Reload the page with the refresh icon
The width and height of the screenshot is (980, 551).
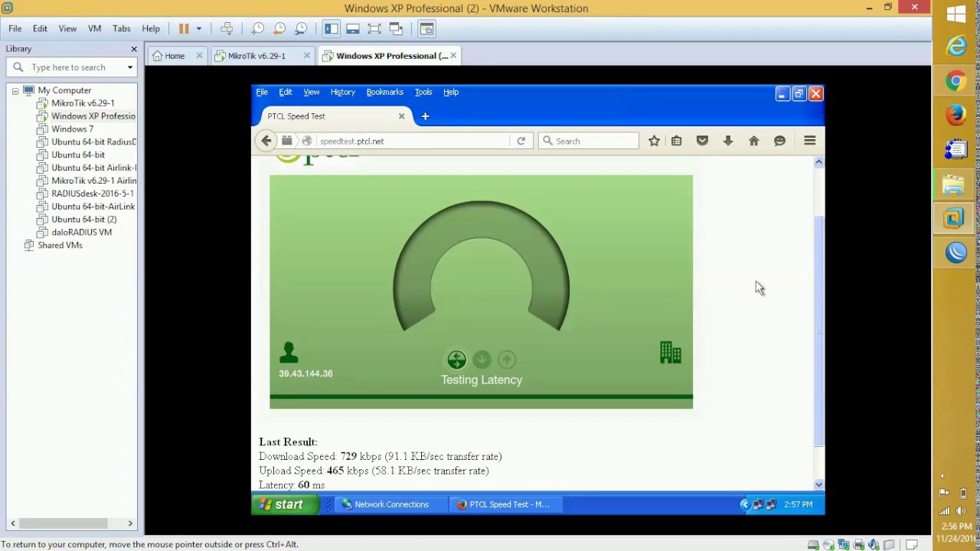(521, 141)
